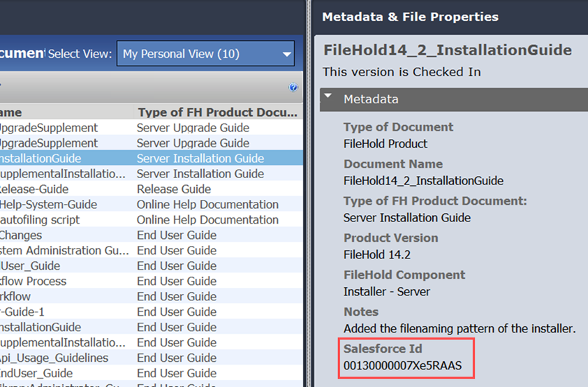Click the FileHold Product document type value

coord(385,144)
